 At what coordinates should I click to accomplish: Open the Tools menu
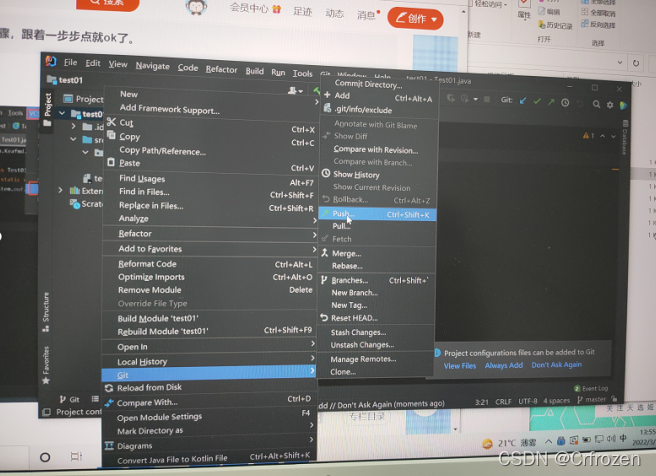pos(302,74)
